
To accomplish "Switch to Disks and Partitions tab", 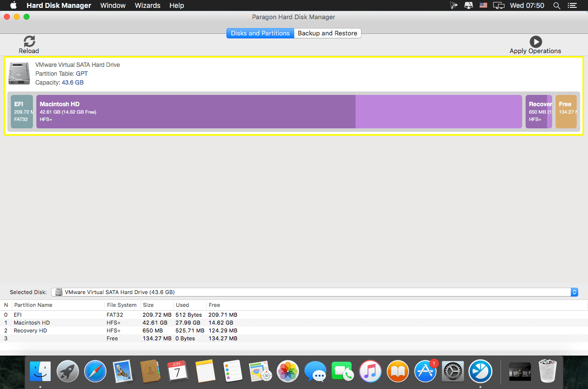I will pyautogui.click(x=260, y=33).
